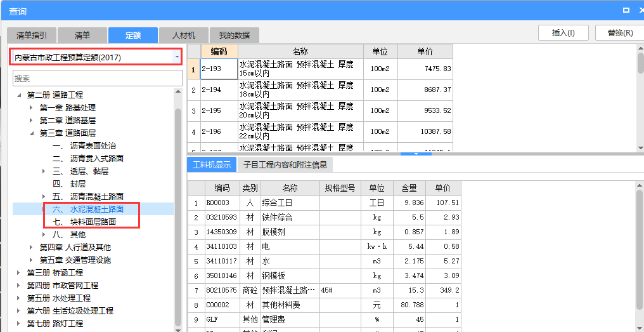Expand 第四章 人行道及其他 node

(x=31, y=247)
